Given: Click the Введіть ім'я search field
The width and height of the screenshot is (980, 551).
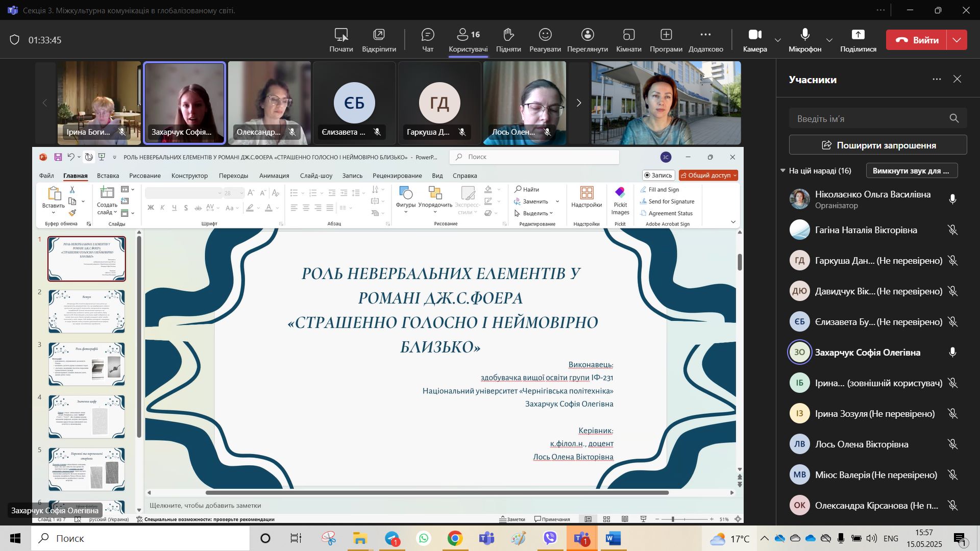Looking at the screenshot, I should 868,118.
